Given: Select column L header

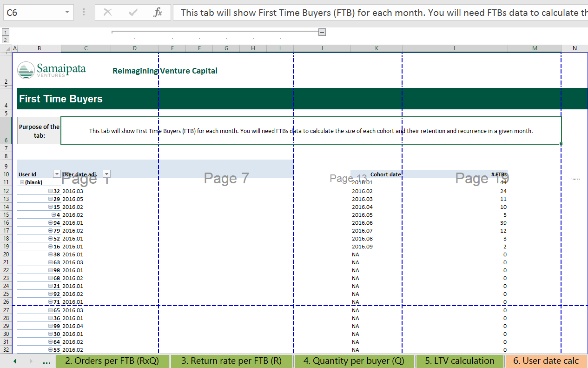Looking at the screenshot, I should 455,48.
